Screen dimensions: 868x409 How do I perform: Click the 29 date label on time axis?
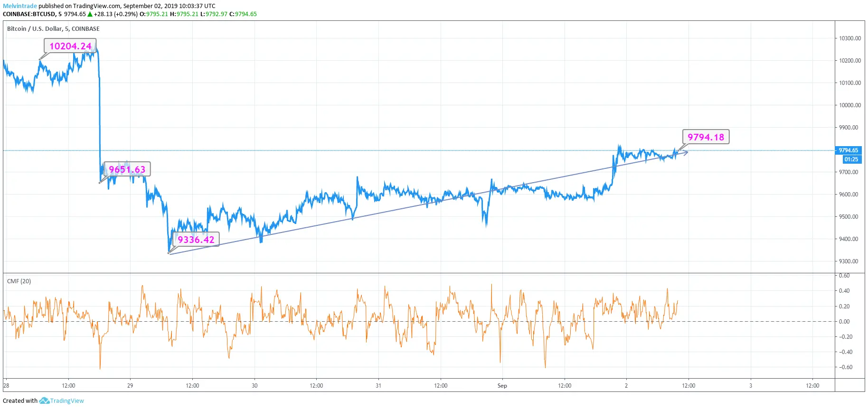(x=130, y=386)
